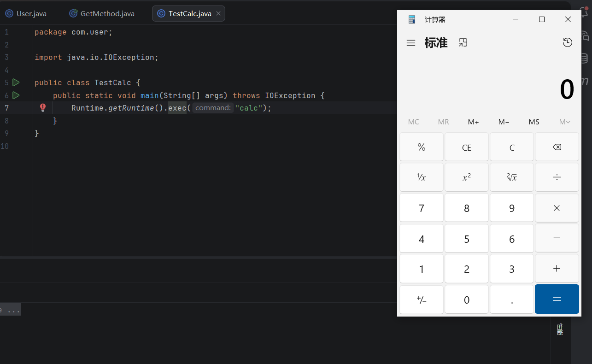Click the red intention bulb on line 7
Image resolution: width=592 pixels, height=364 pixels.
[x=43, y=108]
